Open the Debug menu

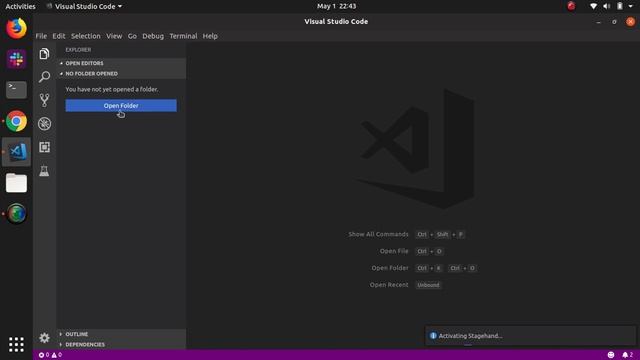[x=153, y=36]
